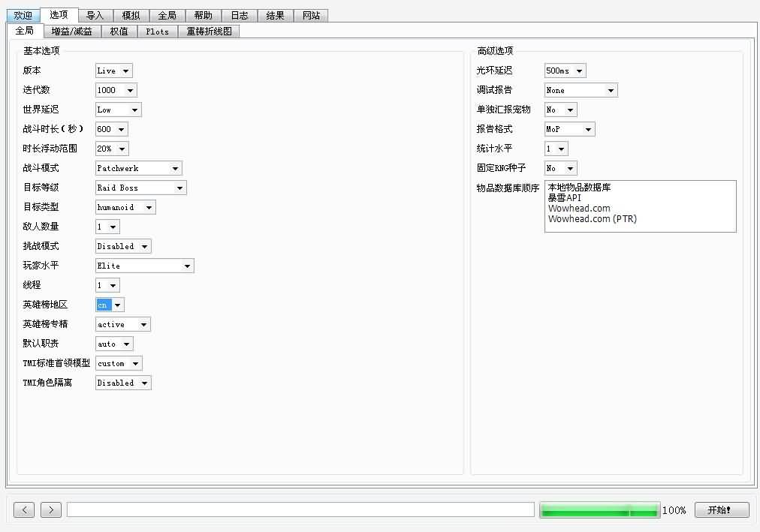Open the 光环延迟 500ms dropdown
Viewport: 760px width, 532px height.
click(565, 71)
